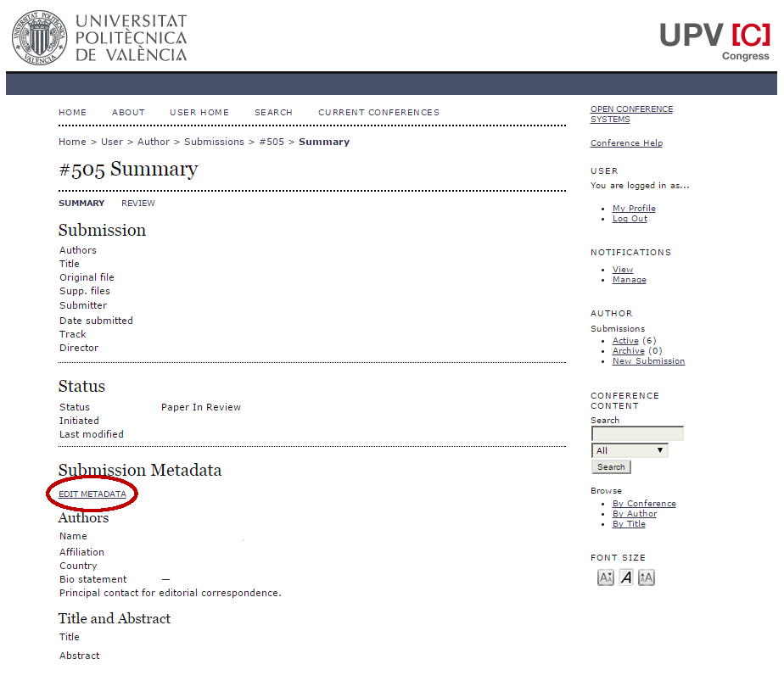
Task: Open the Current Conferences menu item
Action: click(378, 113)
